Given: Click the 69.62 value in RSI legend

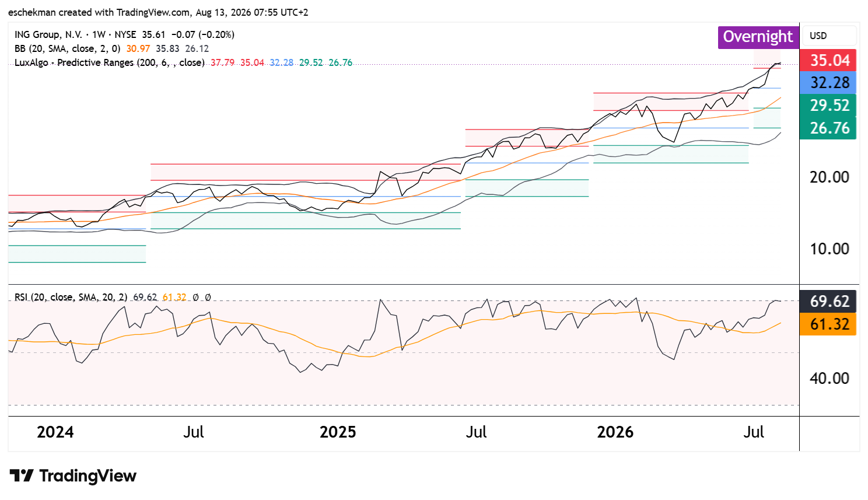Looking at the screenshot, I should click(145, 298).
